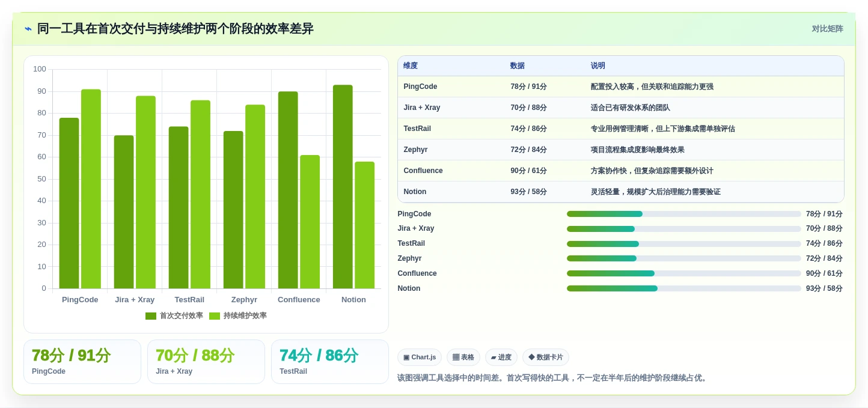This screenshot has width=868, height=408.
Task: Click PingCode's first-delivery bar in chart
Action: (69, 203)
